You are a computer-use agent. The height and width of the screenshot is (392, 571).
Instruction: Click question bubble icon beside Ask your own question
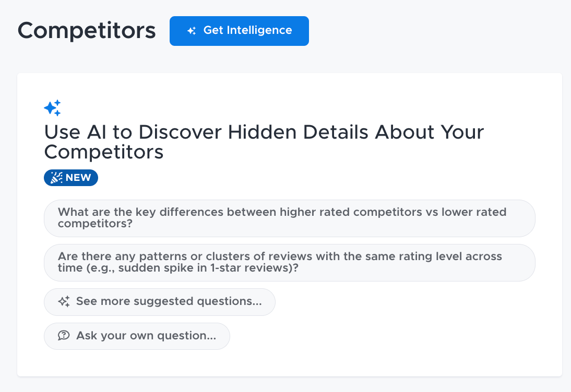[64, 336]
